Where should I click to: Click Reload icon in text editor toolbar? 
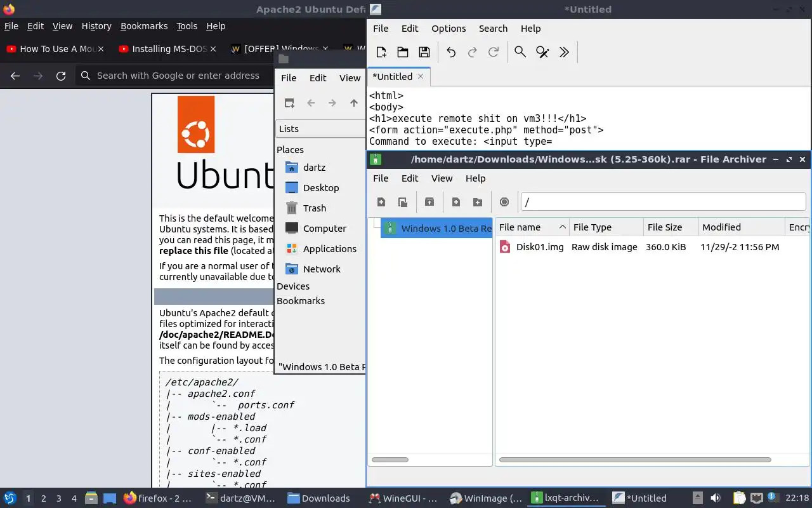point(494,52)
